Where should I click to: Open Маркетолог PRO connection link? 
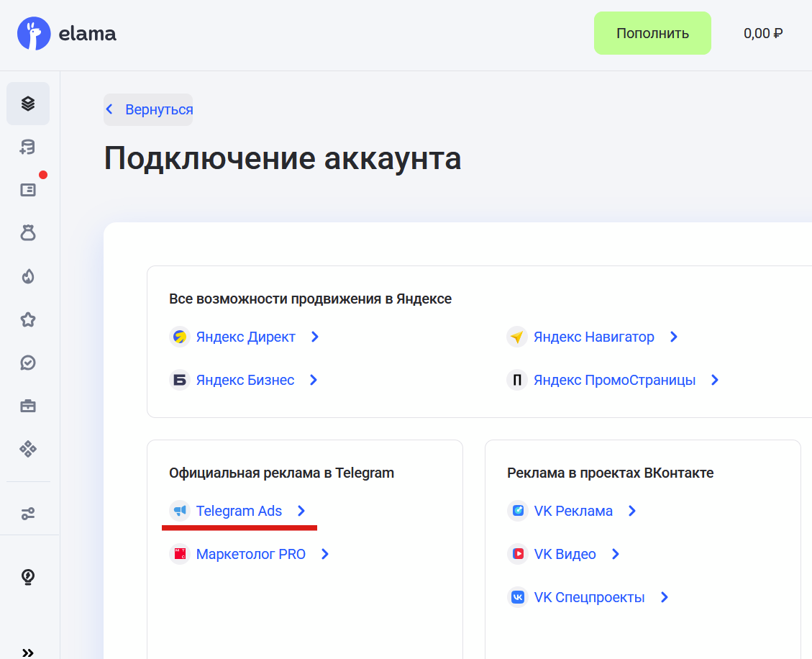[250, 554]
